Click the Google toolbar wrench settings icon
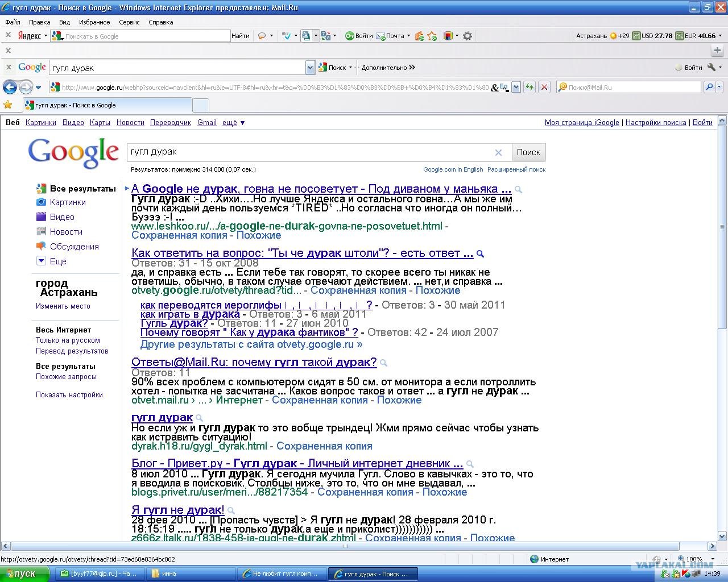The height and width of the screenshot is (582, 728). tap(711, 67)
